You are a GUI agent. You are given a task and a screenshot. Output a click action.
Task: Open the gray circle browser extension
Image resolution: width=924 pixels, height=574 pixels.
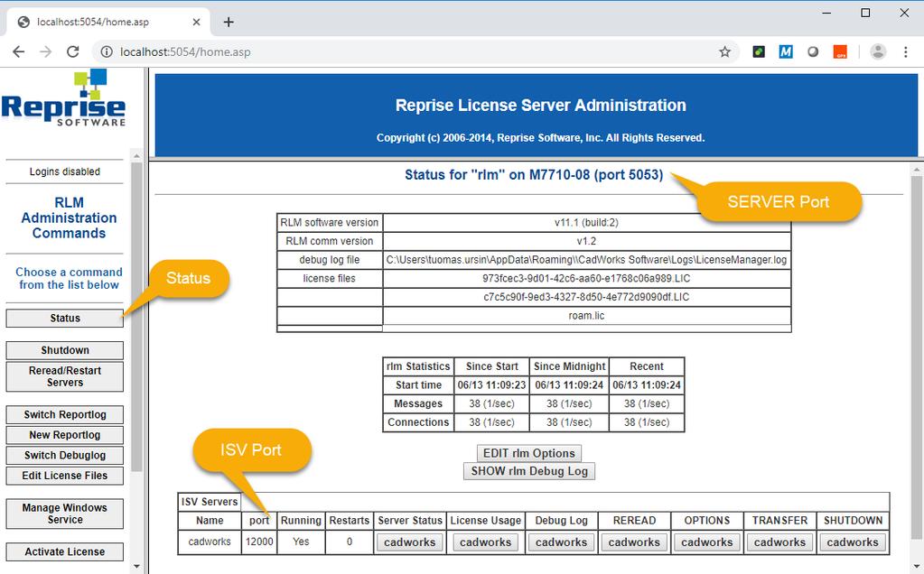point(813,51)
